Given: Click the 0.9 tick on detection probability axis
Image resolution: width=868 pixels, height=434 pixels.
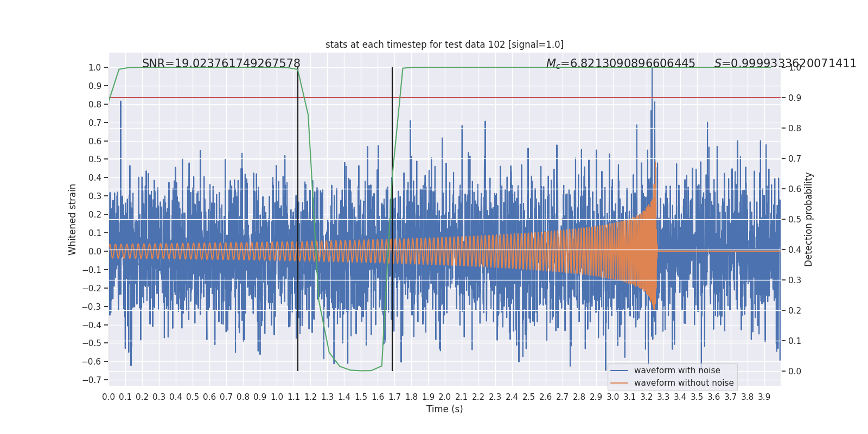Looking at the screenshot, I should tap(795, 98).
